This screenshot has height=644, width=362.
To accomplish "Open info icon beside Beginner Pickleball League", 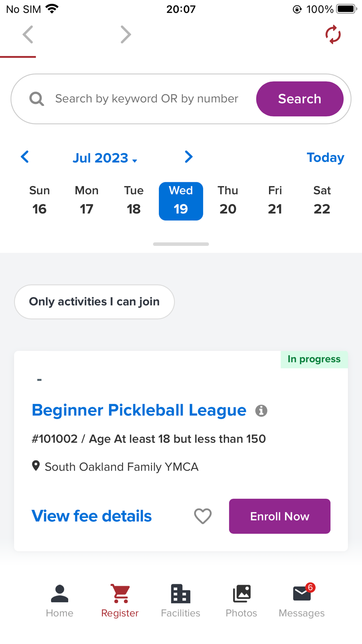I will (x=261, y=411).
